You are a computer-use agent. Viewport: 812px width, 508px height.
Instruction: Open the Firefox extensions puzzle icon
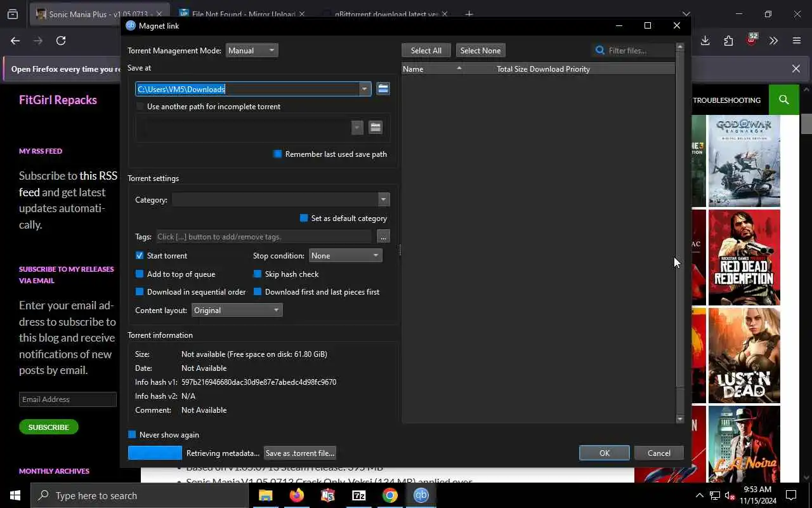728,41
